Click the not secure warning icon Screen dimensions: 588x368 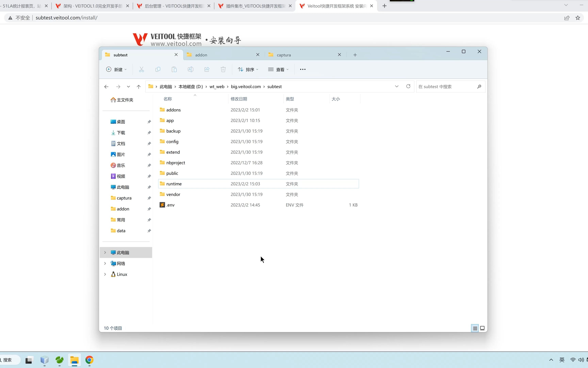pyautogui.click(x=10, y=18)
